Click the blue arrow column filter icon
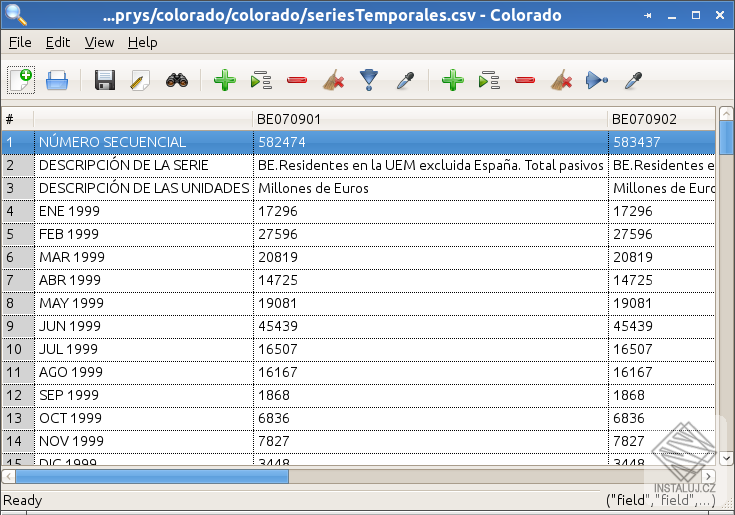Image resolution: width=735 pixels, height=515 pixels. pyautogui.click(x=597, y=80)
